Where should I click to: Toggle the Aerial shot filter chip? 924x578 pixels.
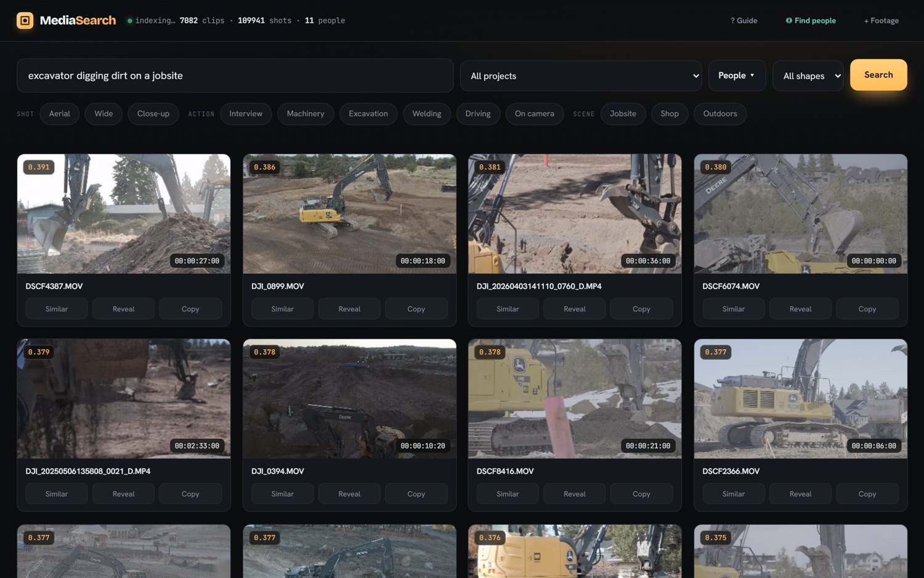click(x=60, y=114)
